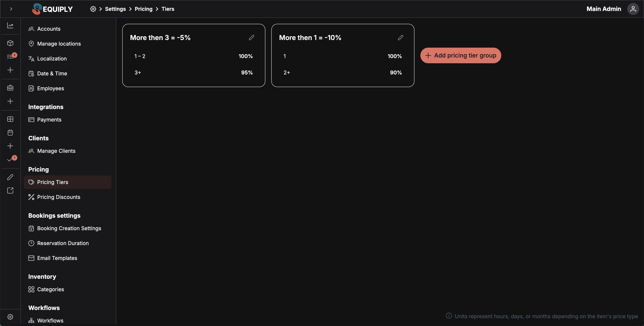
Task: Open Manage locations
Action: (67, 44)
